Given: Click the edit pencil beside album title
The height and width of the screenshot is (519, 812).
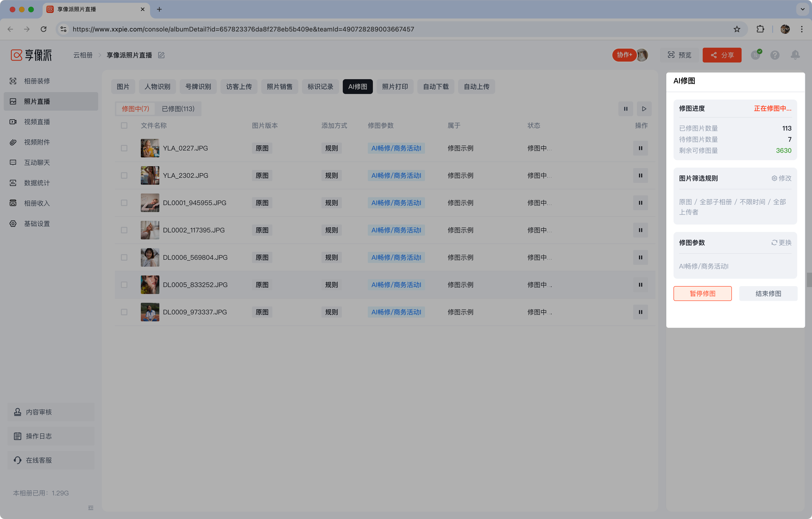Looking at the screenshot, I should 161,55.
